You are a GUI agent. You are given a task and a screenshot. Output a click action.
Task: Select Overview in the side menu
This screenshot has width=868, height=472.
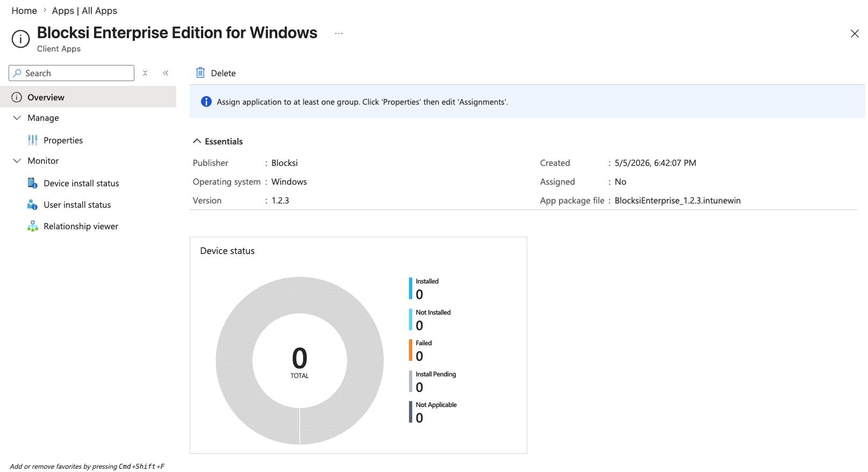coord(88,97)
